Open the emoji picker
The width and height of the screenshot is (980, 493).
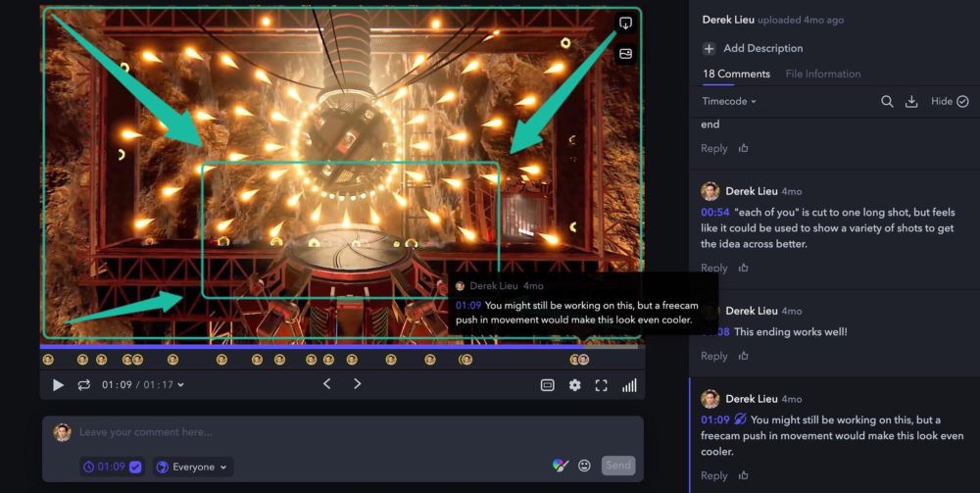coord(584,466)
